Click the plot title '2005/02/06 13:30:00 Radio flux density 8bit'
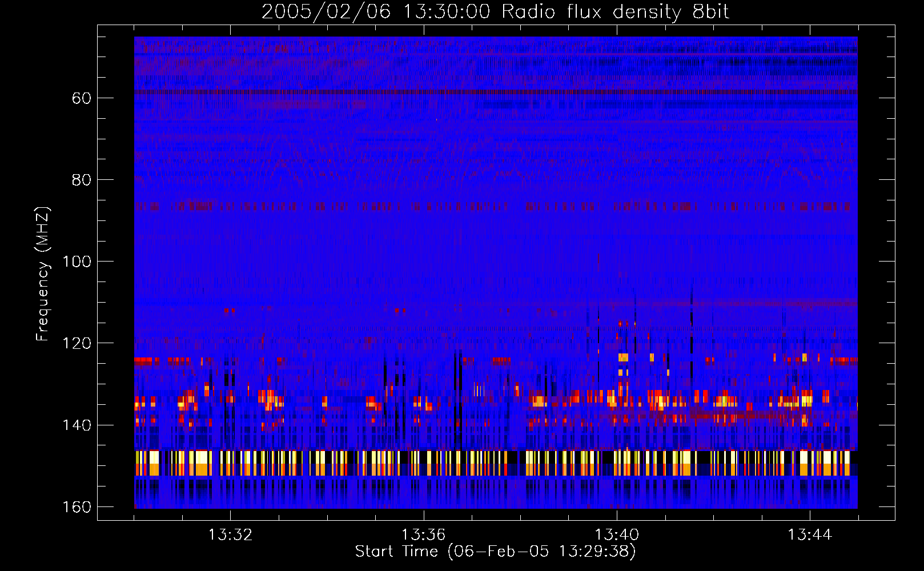Image resolution: width=924 pixels, height=571 pixels. click(x=495, y=12)
